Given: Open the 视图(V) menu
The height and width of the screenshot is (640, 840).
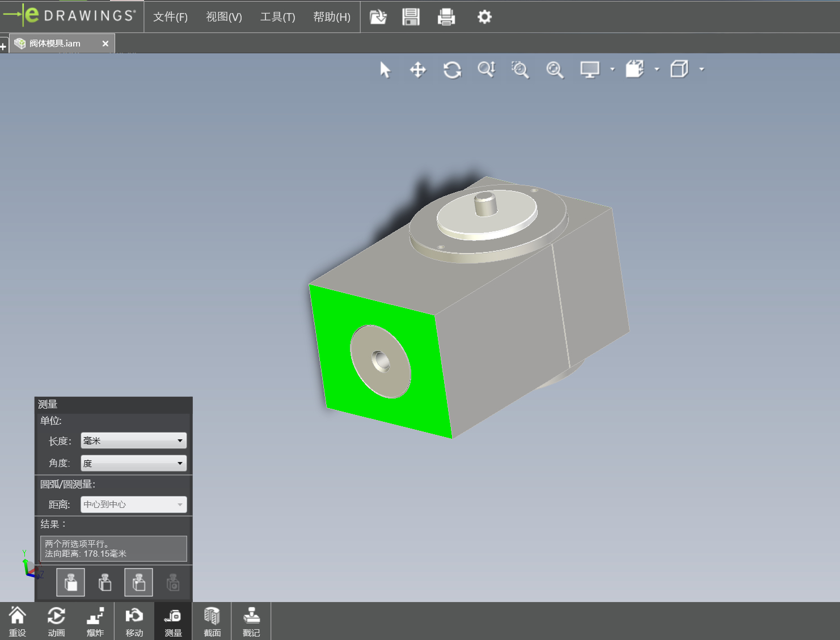Looking at the screenshot, I should 224,17.
